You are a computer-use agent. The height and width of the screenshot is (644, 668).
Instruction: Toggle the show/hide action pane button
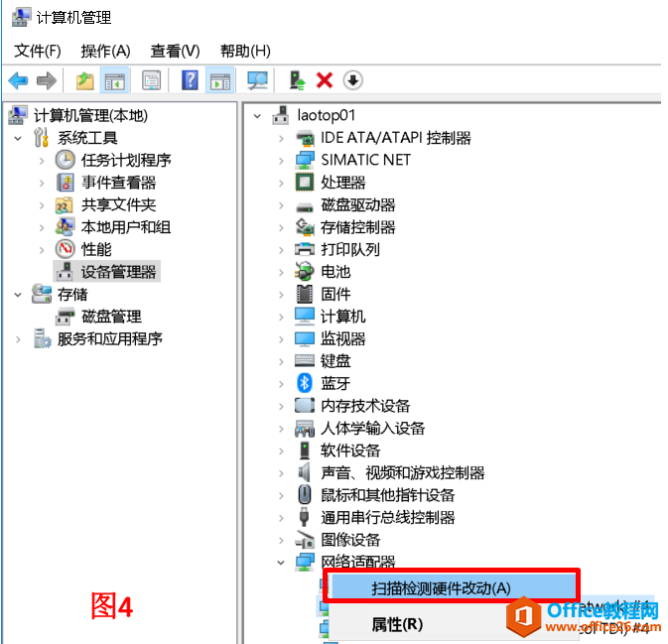(x=219, y=80)
